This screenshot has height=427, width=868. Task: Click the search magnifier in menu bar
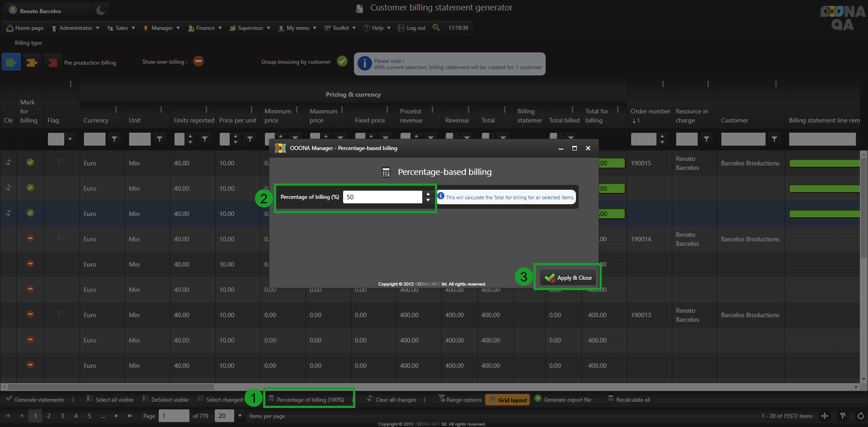click(436, 28)
